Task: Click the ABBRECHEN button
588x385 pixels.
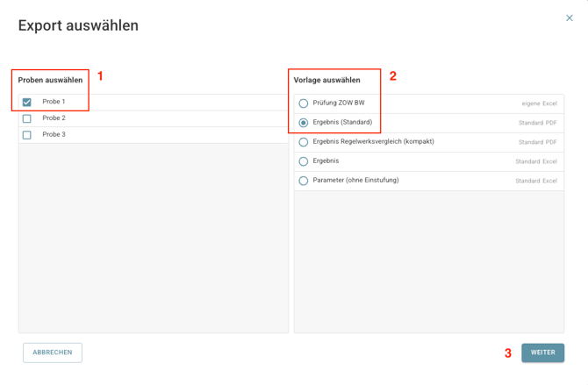Action: 53,353
